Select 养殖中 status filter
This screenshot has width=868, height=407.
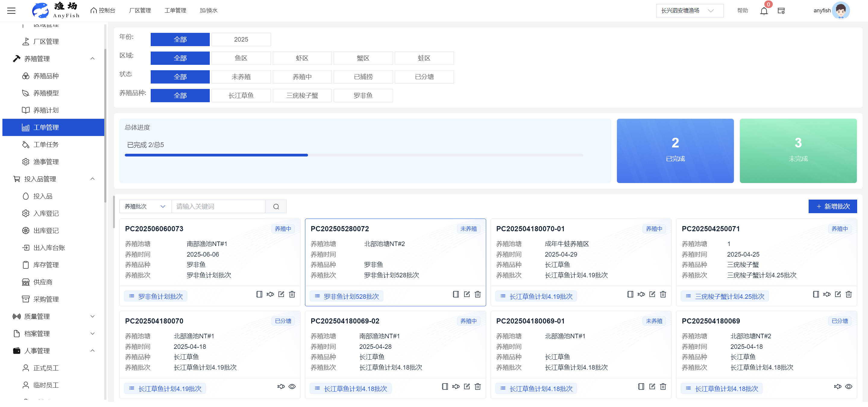(x=302, y=77)
